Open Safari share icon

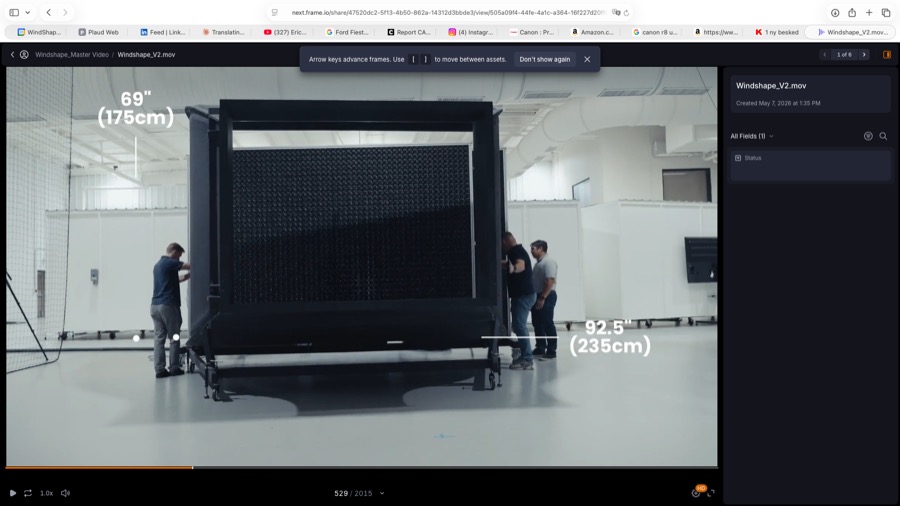pos(852,13)
